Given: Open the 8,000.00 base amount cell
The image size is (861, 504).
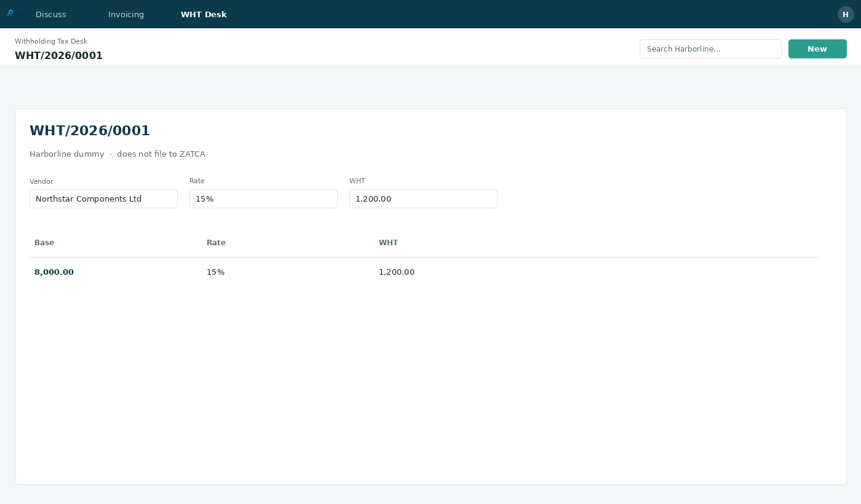Looking at the screenshot, I should (x=54, y=272).
